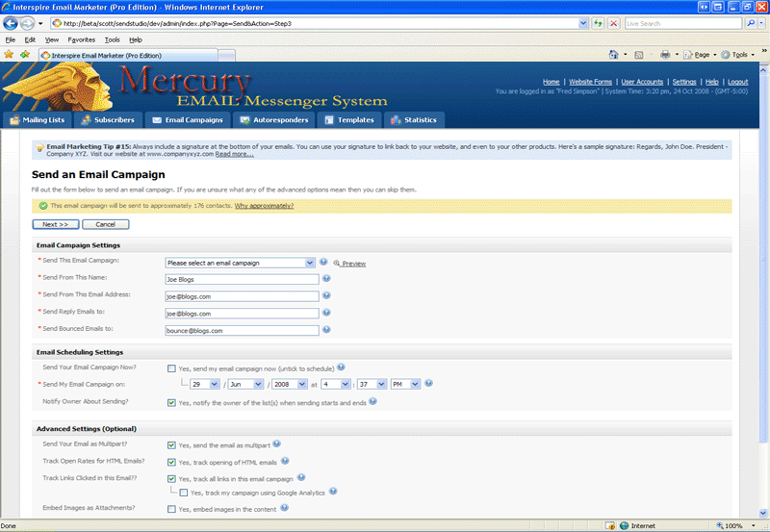The image size is (770, 532).
Task: Click help icon beside embed images option
Action: click(284, 508)
